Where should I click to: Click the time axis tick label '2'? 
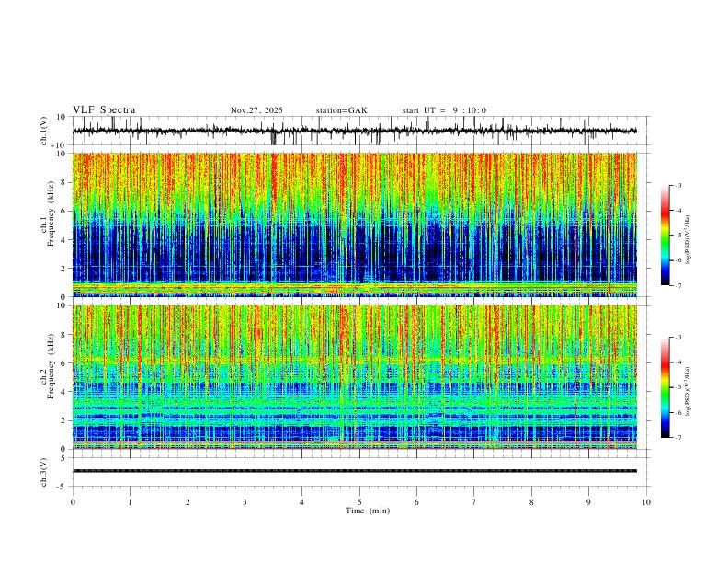pos(188,502)
